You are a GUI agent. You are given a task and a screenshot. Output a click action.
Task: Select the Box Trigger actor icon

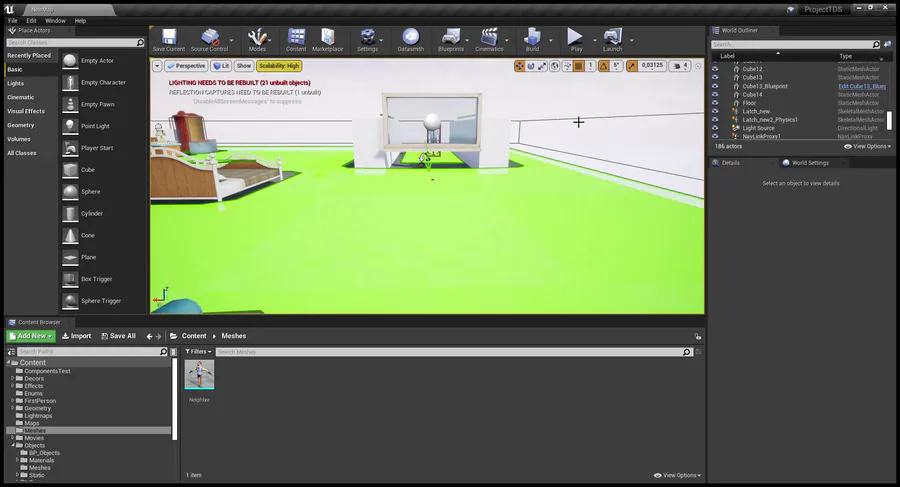(x=70, y=279)
